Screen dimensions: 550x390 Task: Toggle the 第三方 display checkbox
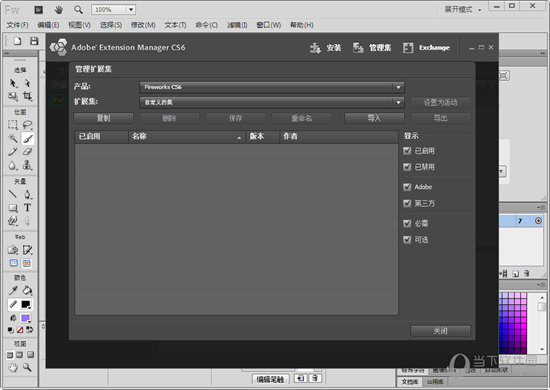point(407,203)
